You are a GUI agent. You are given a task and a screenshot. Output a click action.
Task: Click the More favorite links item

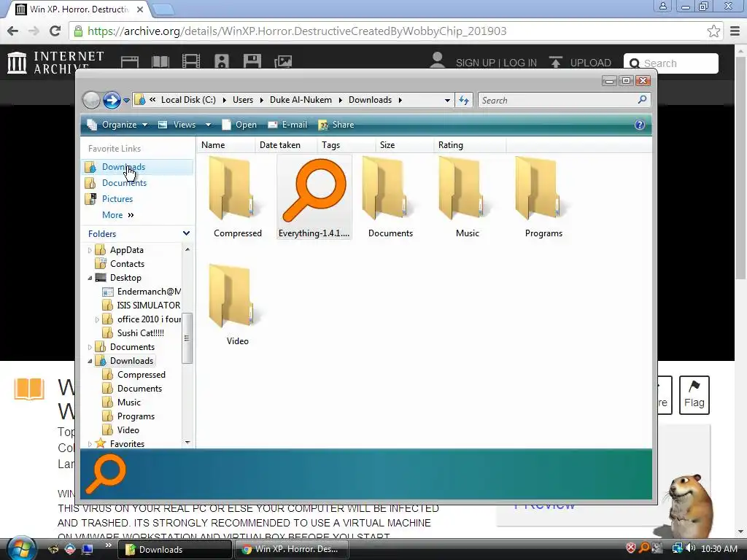click(117, 215)
